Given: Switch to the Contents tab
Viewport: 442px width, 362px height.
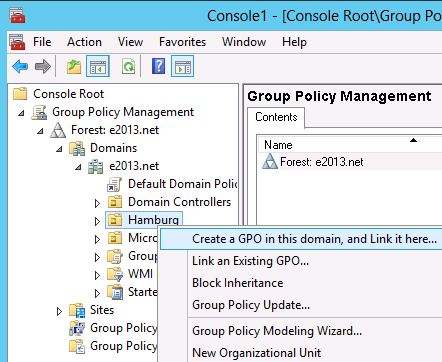Looking at the screenshot, I should [276, 117].
